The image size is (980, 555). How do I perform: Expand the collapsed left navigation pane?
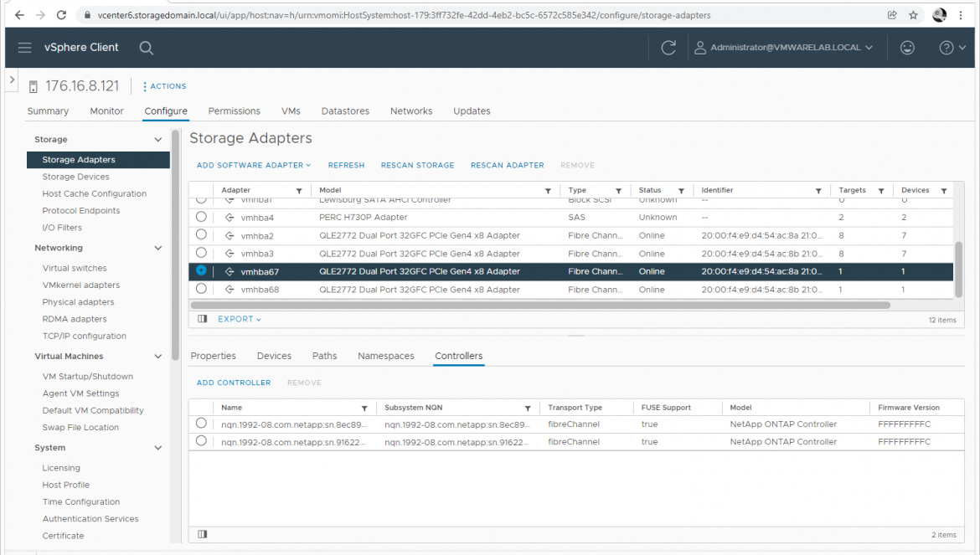pyautogui.click(x=12, y=80)
